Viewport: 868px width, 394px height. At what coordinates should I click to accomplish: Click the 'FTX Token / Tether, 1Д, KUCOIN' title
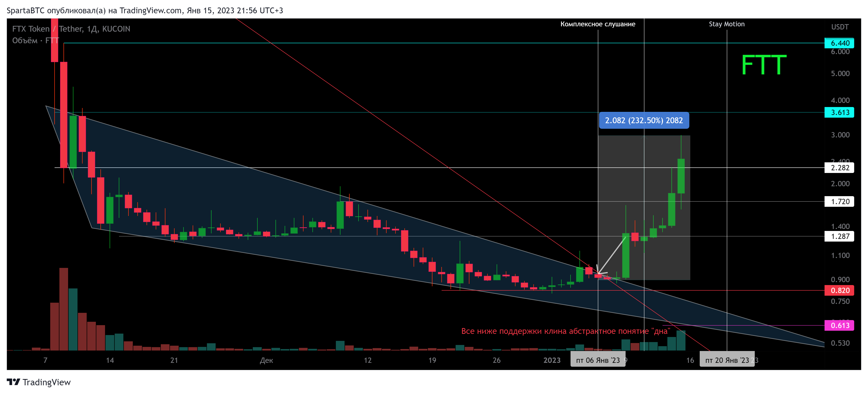pyautogui.click(x=71, y=29)
